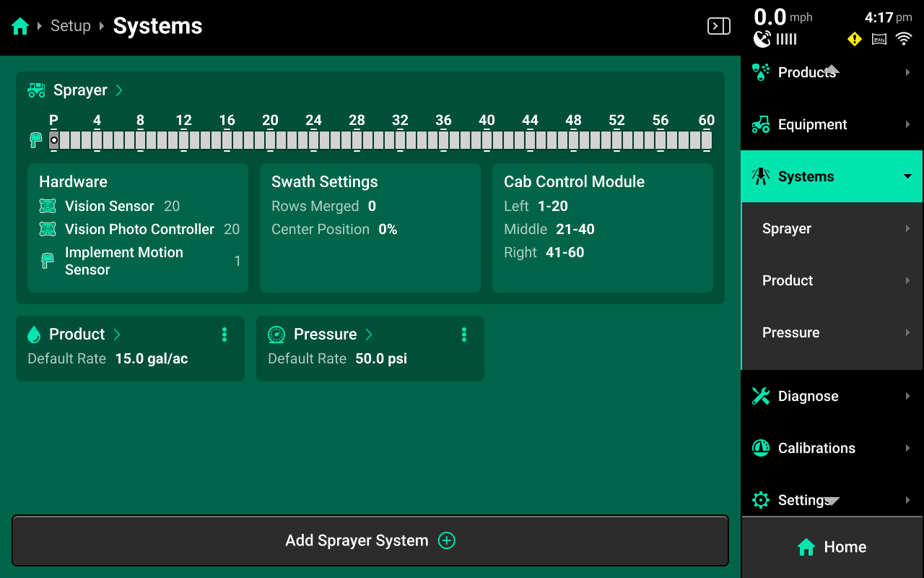Collapse the Systems menu arrow
The width and height of the screenshot is (924, 578).
pyautogui.click(x=907, y=176)
